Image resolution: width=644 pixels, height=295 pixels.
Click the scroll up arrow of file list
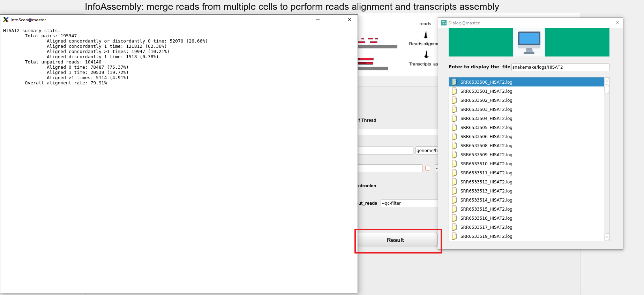pyautogui.click(x=607, y=81)
